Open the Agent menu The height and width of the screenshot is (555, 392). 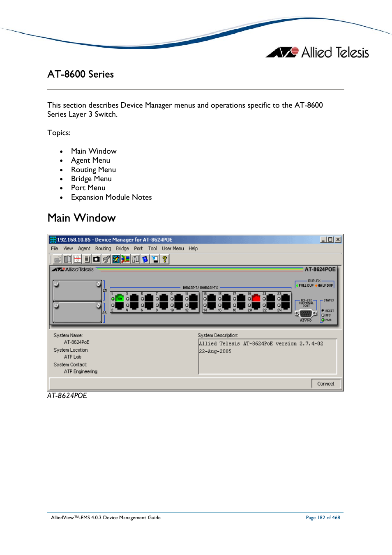(x=84, y=249)
